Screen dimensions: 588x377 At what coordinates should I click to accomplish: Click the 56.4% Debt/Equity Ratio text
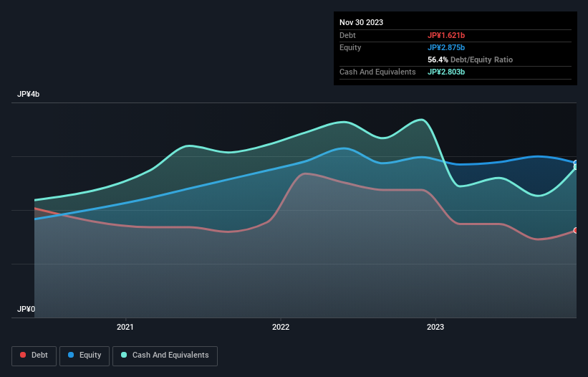470,59
